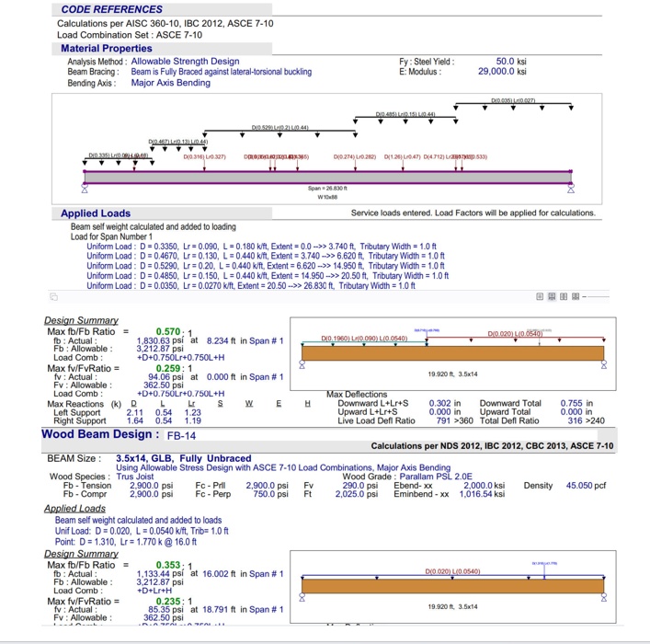Screen dimensions: 650x644
Task: Click the right support symbol of steel beam
Action: point(571,189)
